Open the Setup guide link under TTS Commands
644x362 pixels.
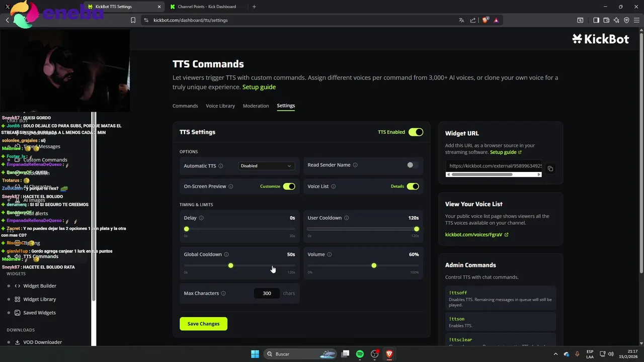259,87
